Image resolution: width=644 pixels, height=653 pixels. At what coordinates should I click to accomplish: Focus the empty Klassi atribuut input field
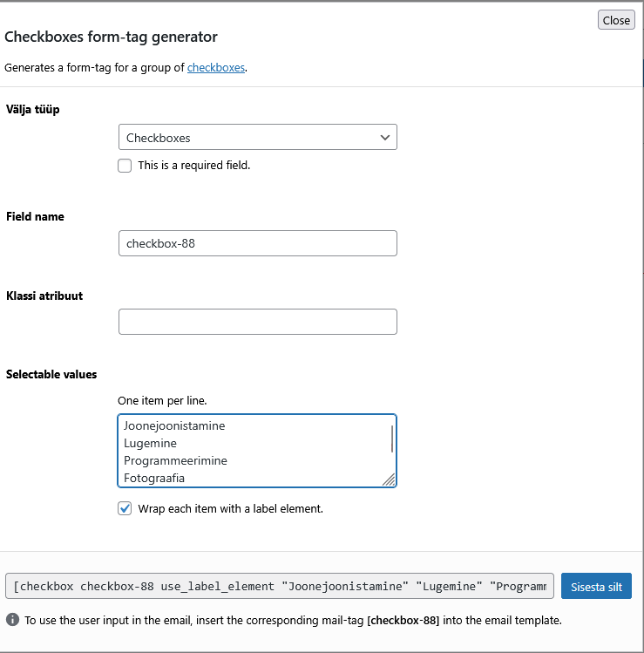pos(257,322)
